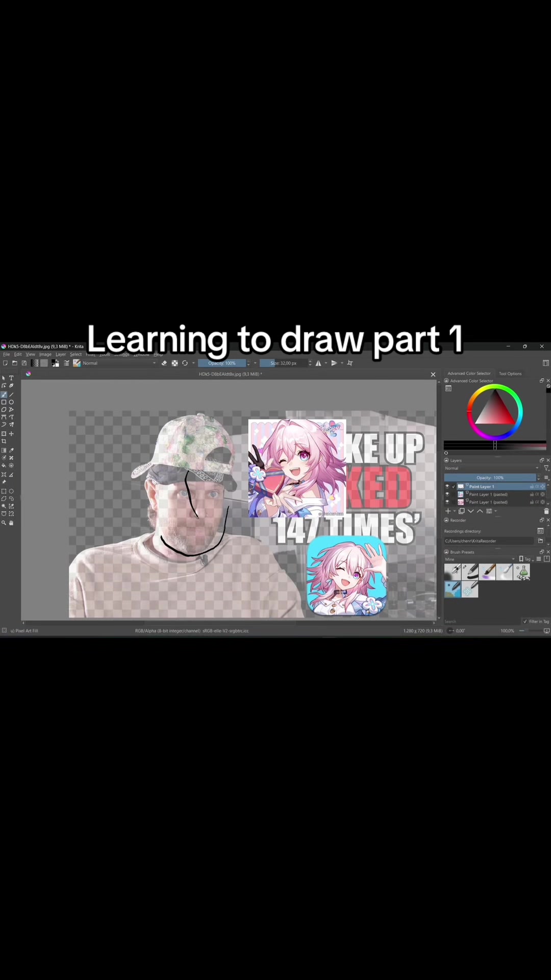Uncheck the Filter in Tag checkbox
Image resolution: width=551 pixels, height=980 pixels.
(x=525, y=621)
